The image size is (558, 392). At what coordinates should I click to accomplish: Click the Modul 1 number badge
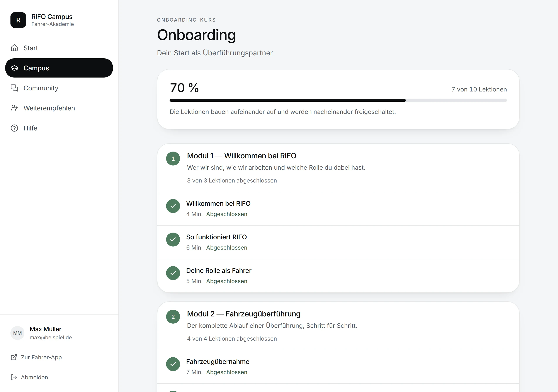pyautogui.click(x=173, y=159)
